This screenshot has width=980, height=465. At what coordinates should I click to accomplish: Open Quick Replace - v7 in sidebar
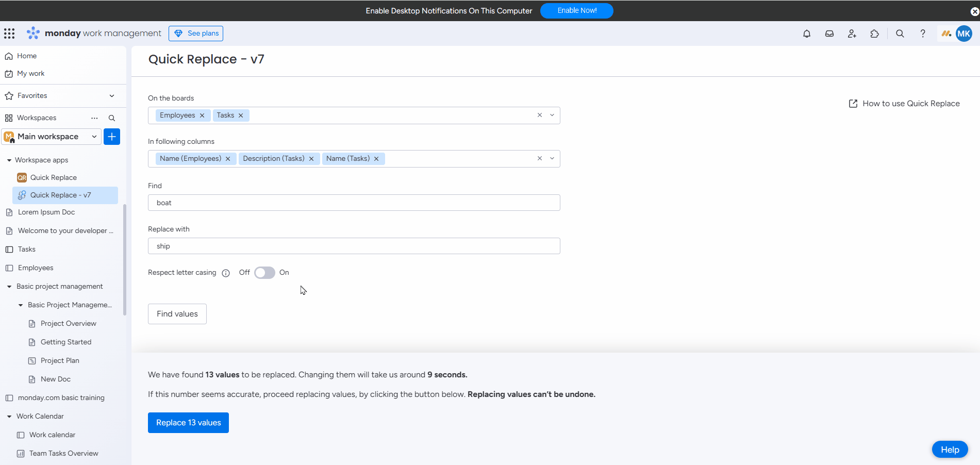point(65,195)
